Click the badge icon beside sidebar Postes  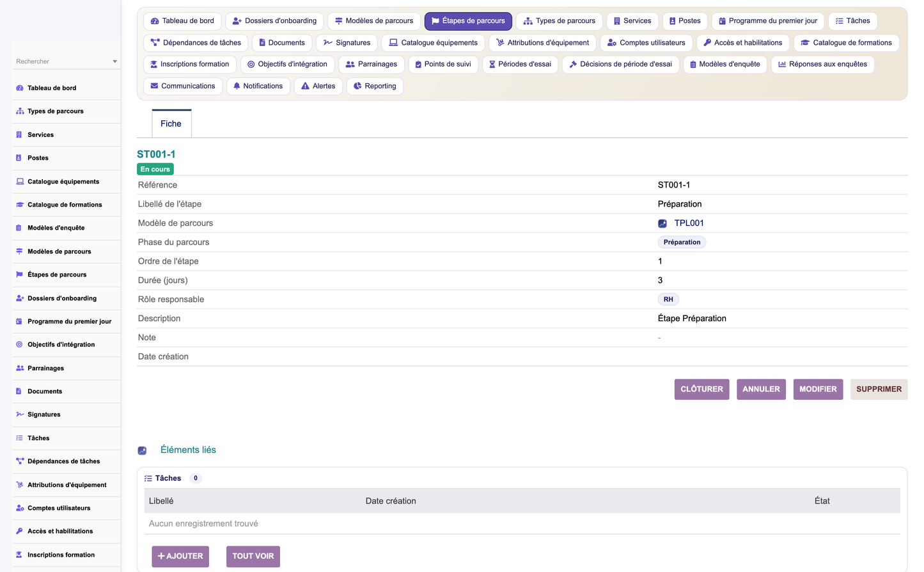[19, 158]
